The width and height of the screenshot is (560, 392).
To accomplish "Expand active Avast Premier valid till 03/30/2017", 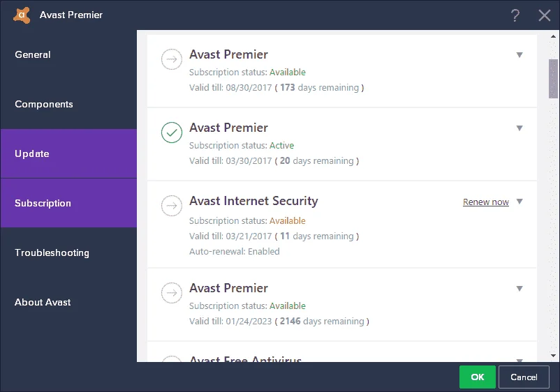I will [x=520, y=128].
